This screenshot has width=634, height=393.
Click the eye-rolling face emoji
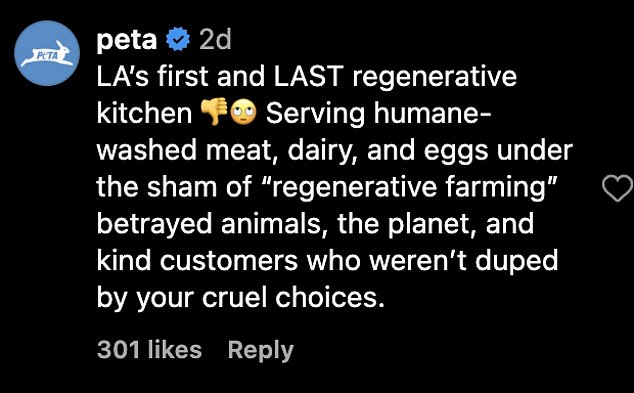243,111
